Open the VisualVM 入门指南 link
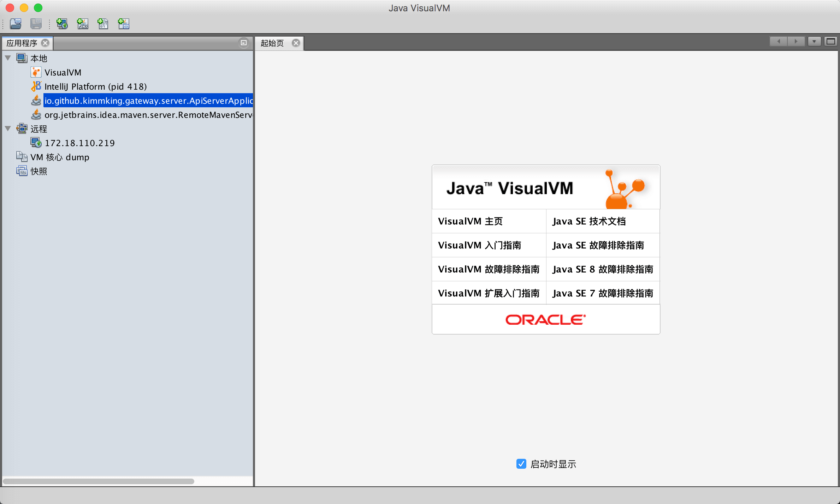This screenshot has height=504, width=840. click(x=479, y=245)
